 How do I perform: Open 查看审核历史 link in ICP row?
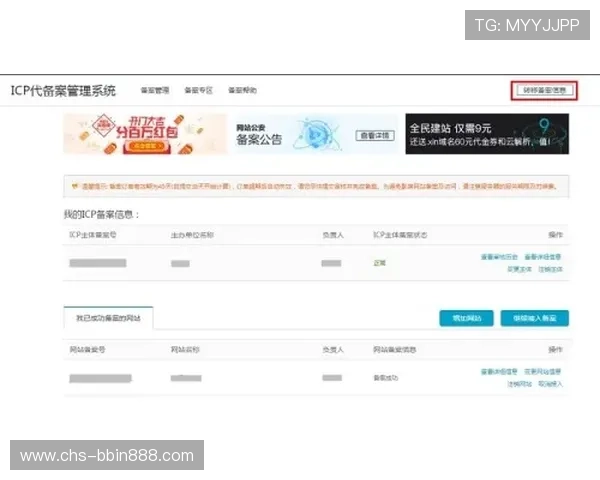click(499, 257)
